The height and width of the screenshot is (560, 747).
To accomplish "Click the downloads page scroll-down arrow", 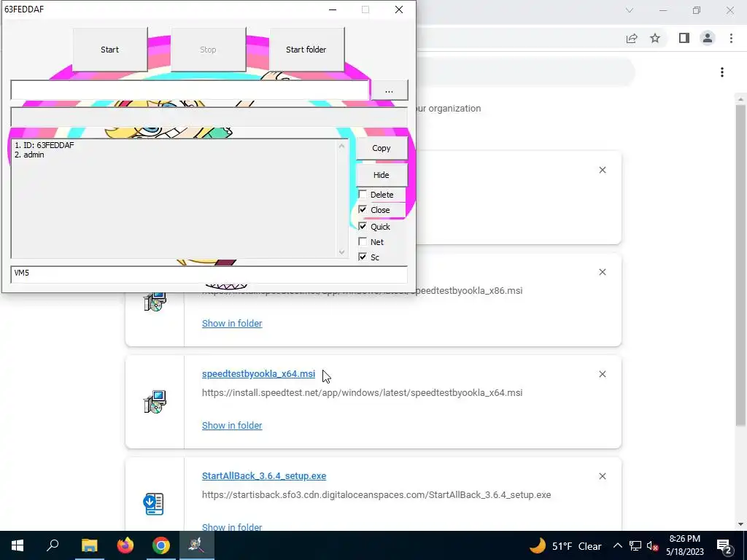I will 740,524.
